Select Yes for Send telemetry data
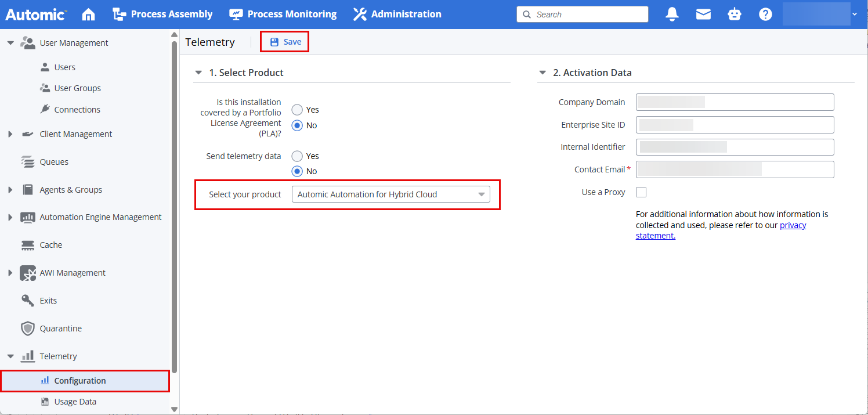Image resolution: width=868 pixels, height=415 pixels. (297, 156)
